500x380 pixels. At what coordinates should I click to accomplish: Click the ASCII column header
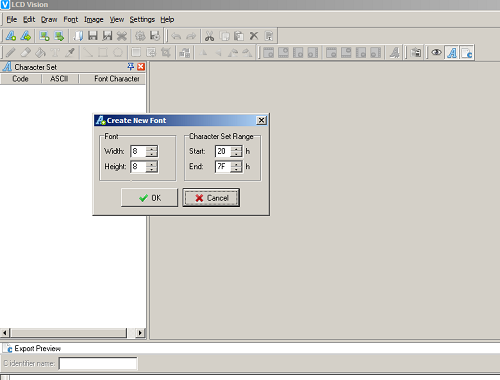59,79
